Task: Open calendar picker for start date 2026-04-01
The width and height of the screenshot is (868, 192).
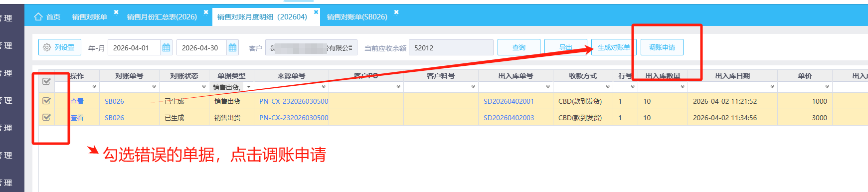Action: (167, 48)
